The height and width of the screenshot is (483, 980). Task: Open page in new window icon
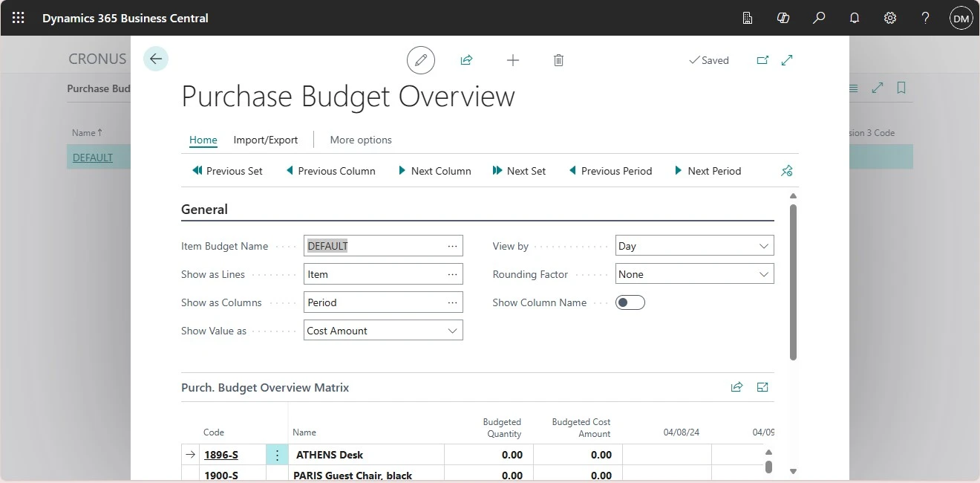point(762,60)
